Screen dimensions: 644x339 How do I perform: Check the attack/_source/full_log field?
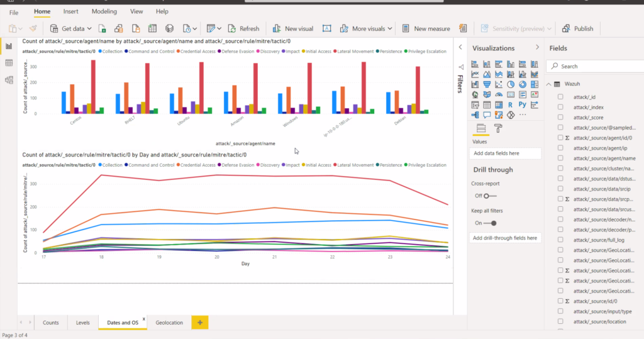point(560,240)
